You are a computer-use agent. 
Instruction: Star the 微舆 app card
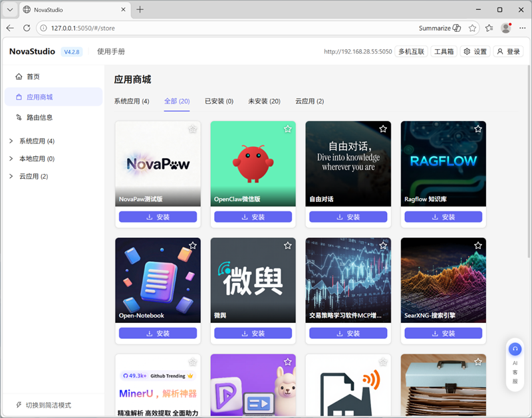[x=288, y=245]
